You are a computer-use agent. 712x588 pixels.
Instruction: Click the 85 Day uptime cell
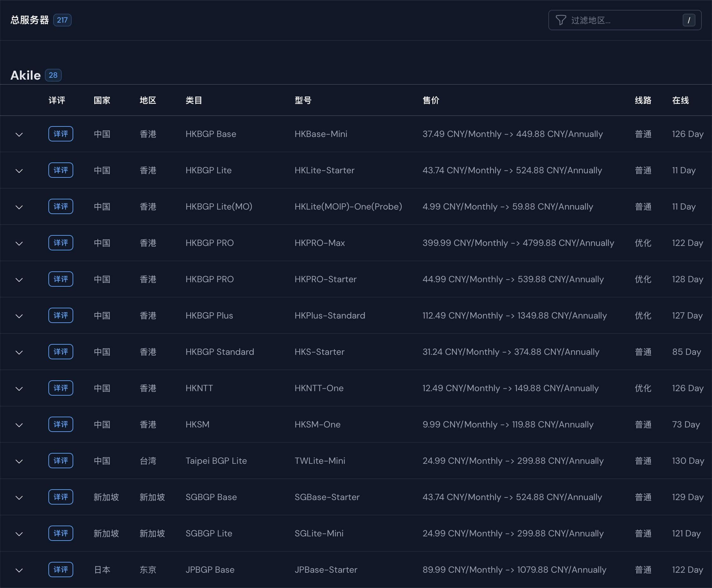point(687,352)
